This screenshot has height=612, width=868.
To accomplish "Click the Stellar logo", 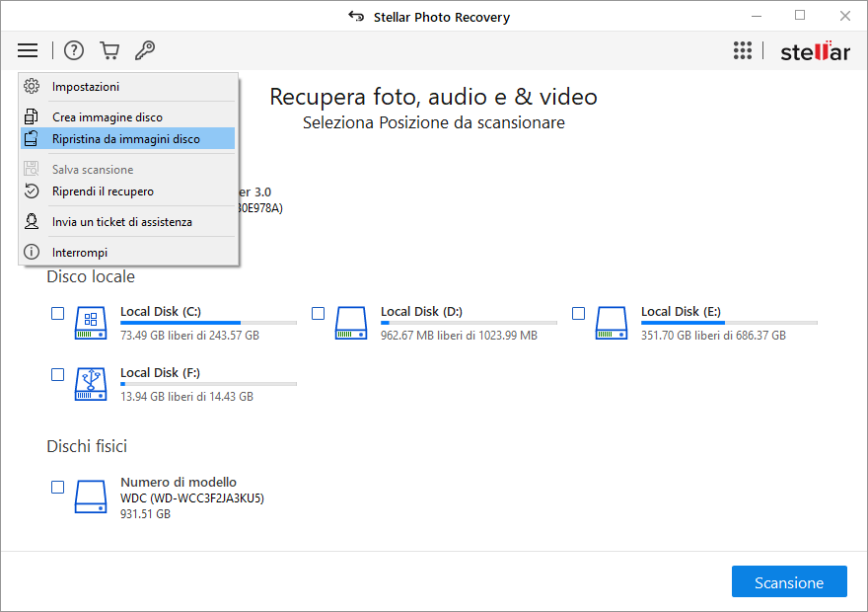I will (x=815, y=52).
